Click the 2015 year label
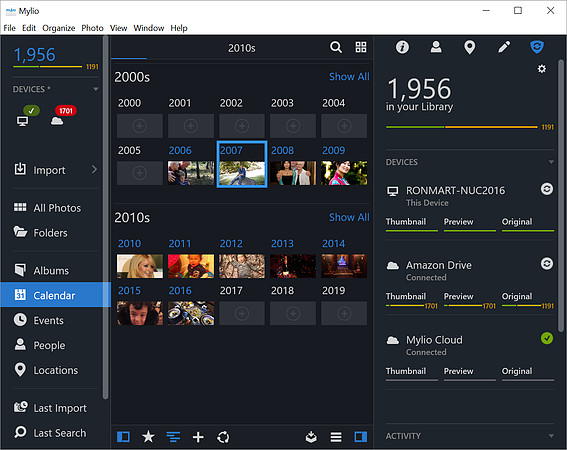 point(129,290)
